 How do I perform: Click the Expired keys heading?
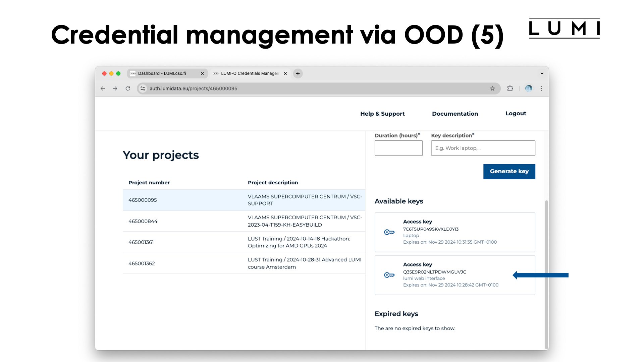click(x=396, y=314)
